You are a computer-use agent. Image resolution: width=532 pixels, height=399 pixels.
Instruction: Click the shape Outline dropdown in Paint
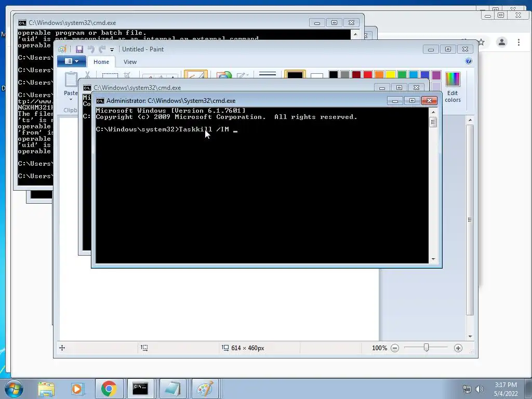[243, 75]
